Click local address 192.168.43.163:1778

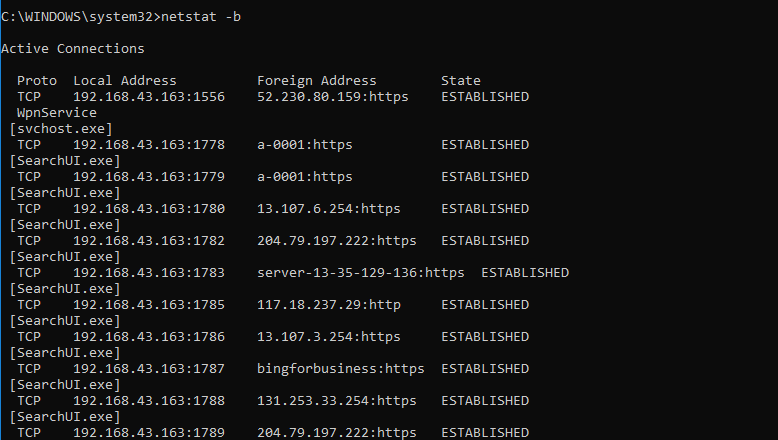(x=149, y=145)
